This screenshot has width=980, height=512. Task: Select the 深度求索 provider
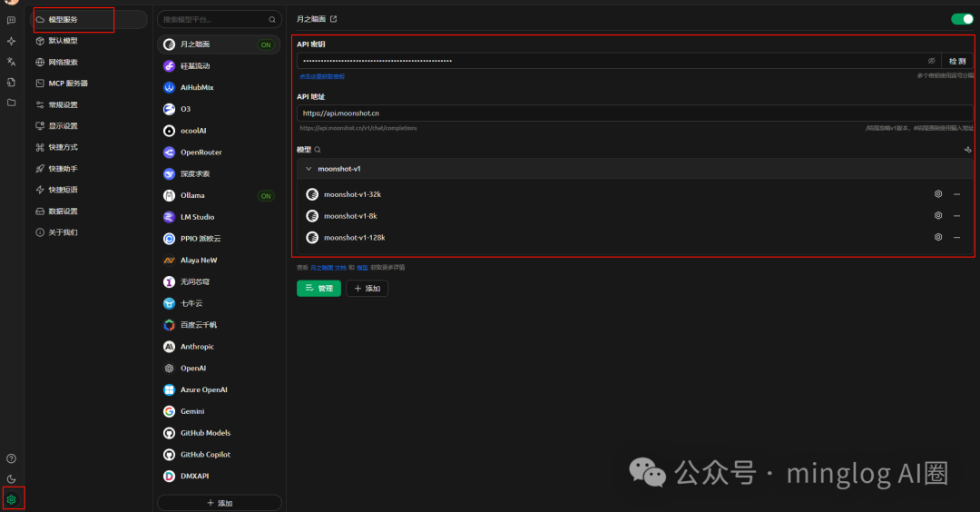point(219,173)
